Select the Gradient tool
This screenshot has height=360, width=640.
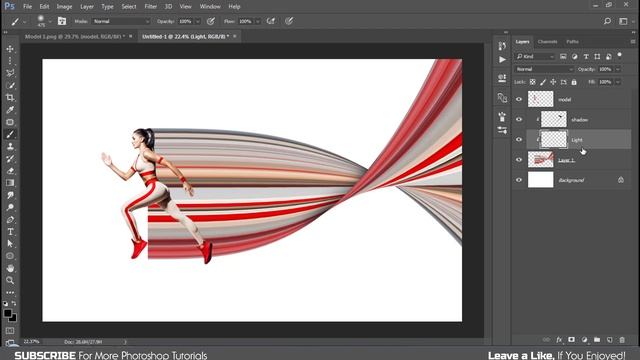[10, 183]
